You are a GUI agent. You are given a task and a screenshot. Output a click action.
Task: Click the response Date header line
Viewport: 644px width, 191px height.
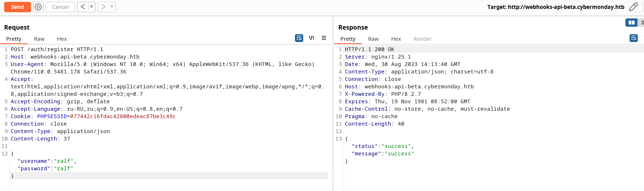pos(403,64)
